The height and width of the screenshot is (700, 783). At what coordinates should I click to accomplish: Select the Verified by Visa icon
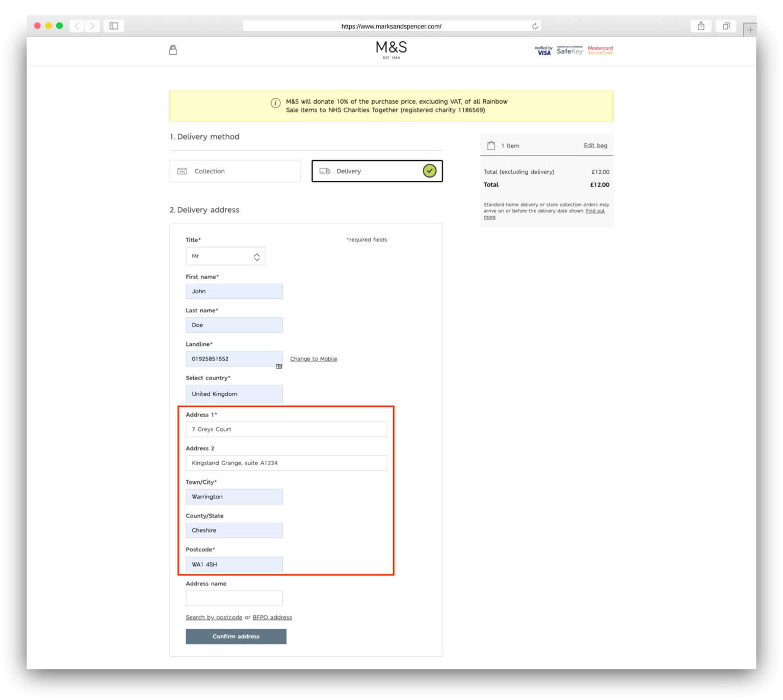click(x=542, y=50)
